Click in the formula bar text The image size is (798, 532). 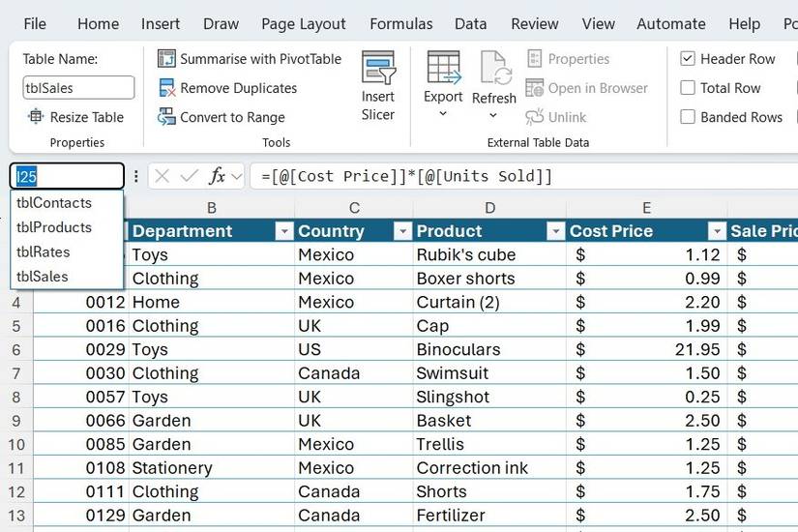(406, 177)
